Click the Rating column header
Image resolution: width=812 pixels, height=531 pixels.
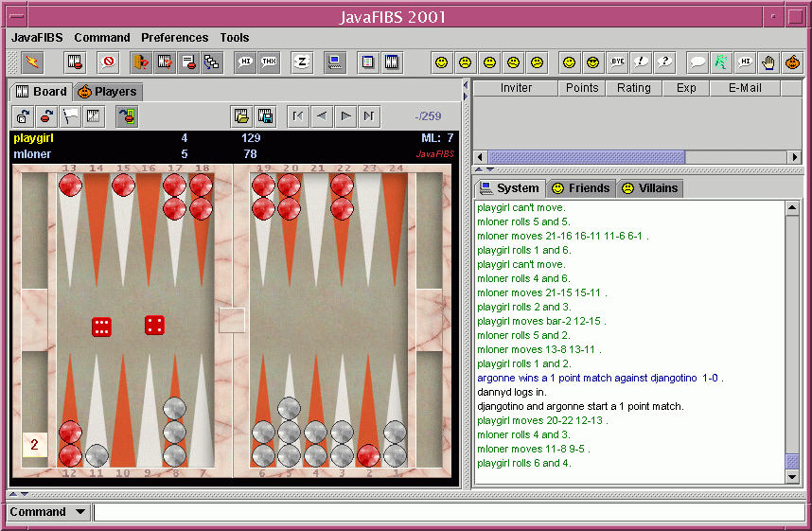(x=634, y=88)
